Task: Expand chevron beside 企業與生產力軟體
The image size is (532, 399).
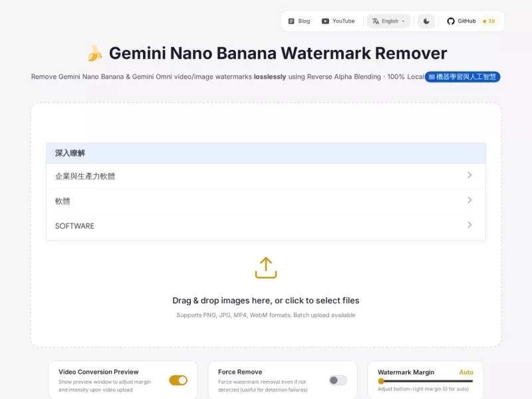Action: [x=469, y=175]
